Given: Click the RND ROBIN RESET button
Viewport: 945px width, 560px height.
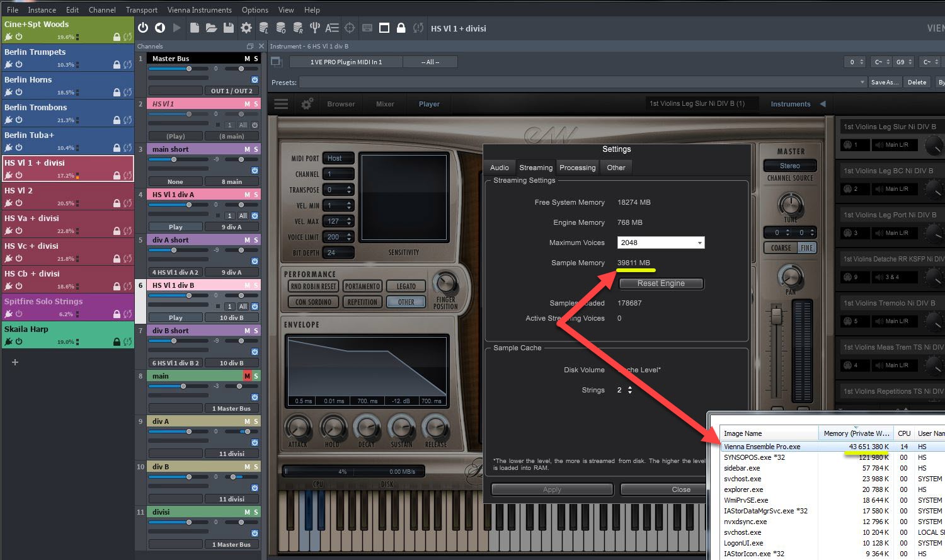Looking at the screenshot, I should (x=313, y=286).
